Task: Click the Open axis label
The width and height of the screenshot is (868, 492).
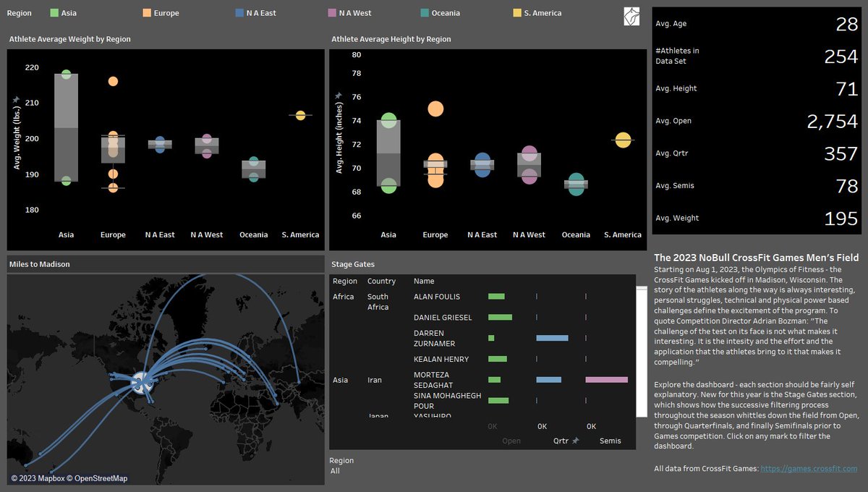Action: click(x=511, y=441)
